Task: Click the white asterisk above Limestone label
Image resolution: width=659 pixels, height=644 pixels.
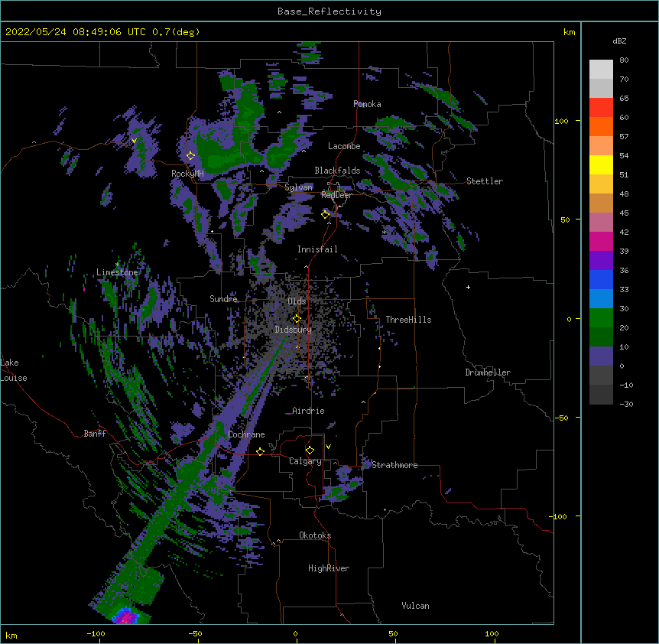Action: (x=117, y=265)
